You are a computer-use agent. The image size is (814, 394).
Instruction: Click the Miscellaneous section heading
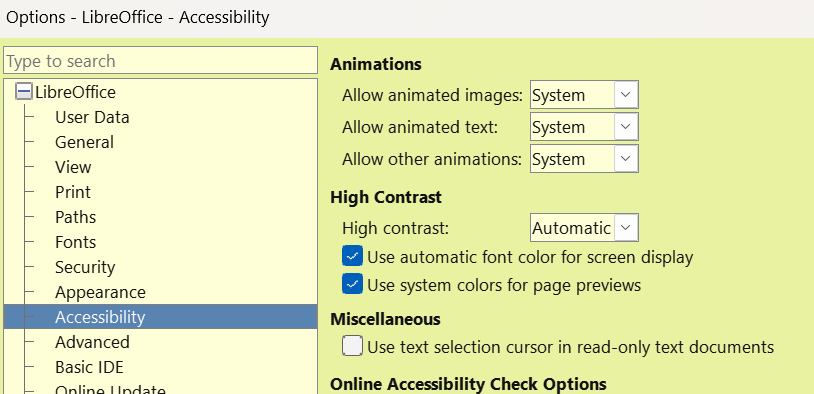pos(385,319)
